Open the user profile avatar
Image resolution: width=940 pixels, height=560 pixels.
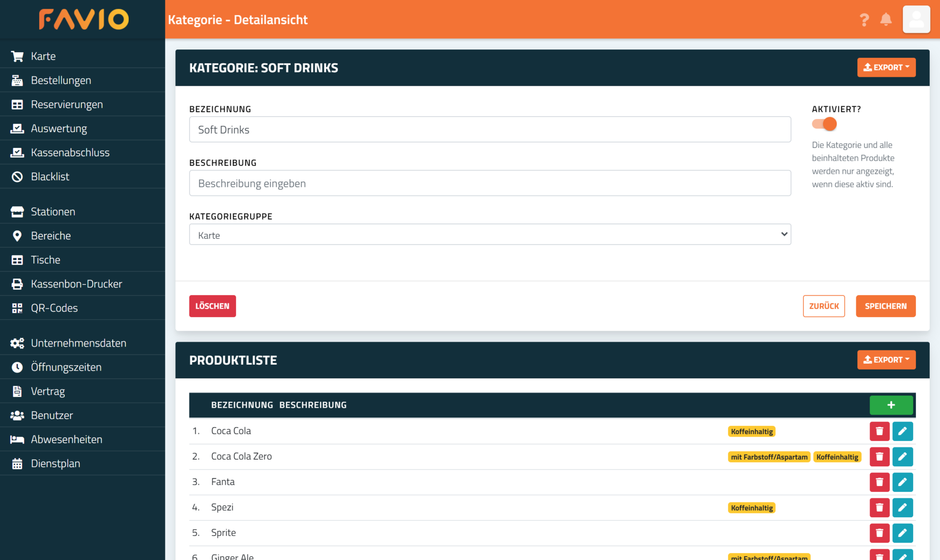916,20
